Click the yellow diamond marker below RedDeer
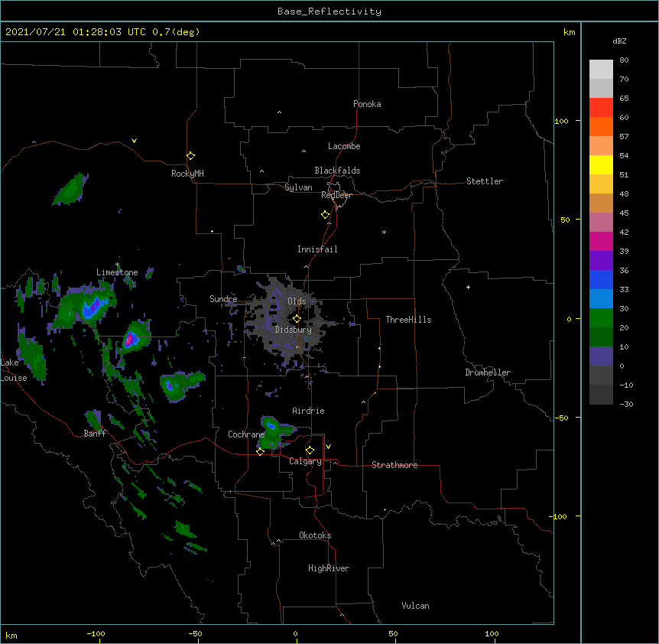659x644 pixels. coord(326,215)
